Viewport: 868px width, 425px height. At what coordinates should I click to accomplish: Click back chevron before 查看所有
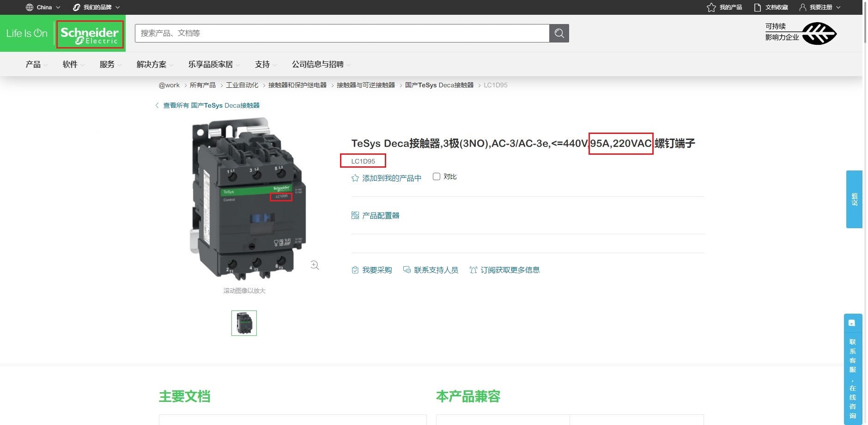157,105
